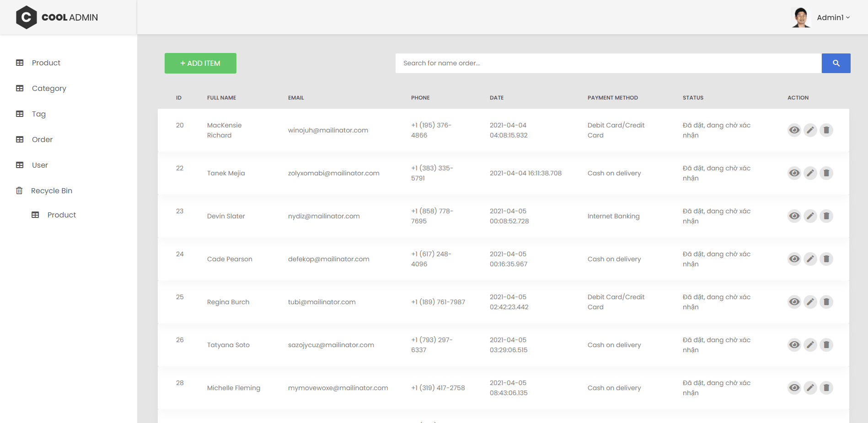868x423 pixels.
Task: Edit Tanek Mejia's order
Action: tap(810, 173)
